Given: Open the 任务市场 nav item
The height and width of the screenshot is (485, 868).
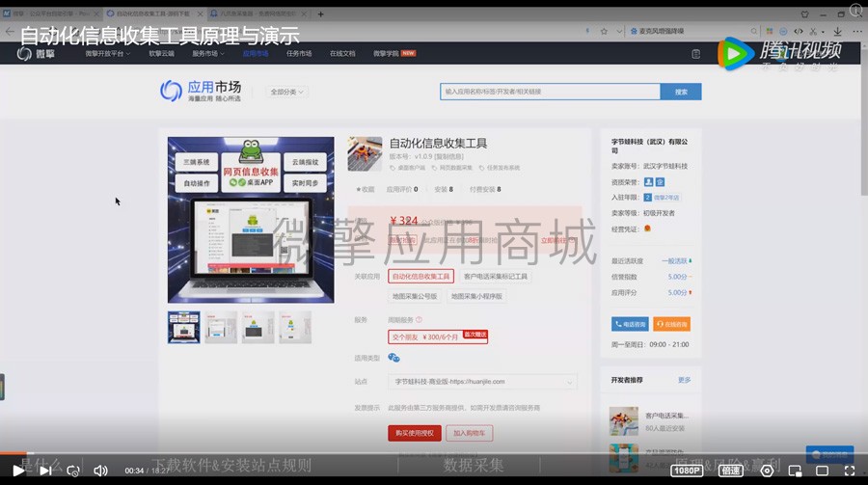Looking at the screenshot, I should [299, 54].
